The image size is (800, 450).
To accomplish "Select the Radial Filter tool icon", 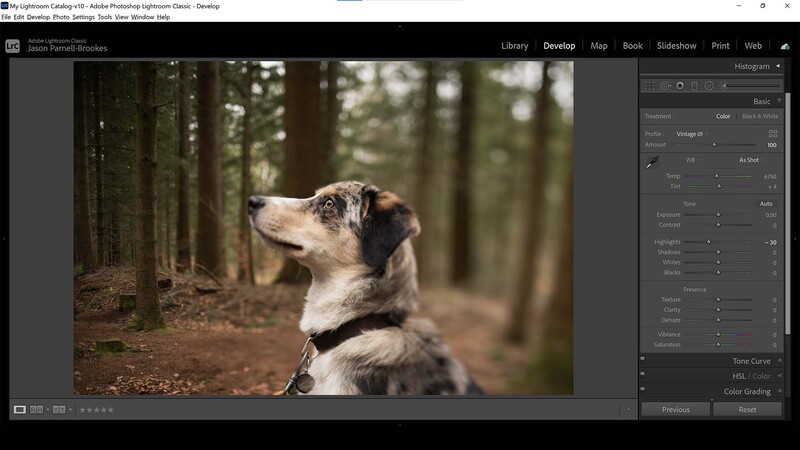I will pyautogui.click(x=709, y=86).
